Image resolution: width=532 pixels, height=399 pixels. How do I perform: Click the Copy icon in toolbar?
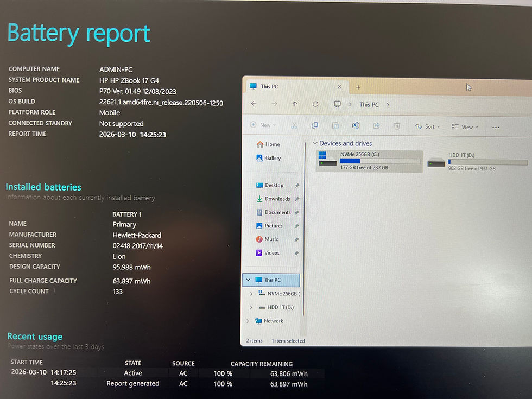[x=314, y=125]
